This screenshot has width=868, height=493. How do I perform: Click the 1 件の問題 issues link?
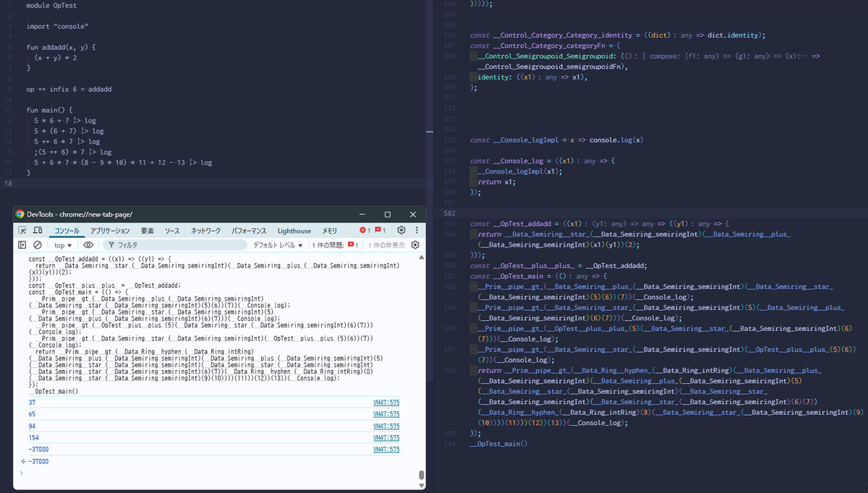[x=335, y=245]
